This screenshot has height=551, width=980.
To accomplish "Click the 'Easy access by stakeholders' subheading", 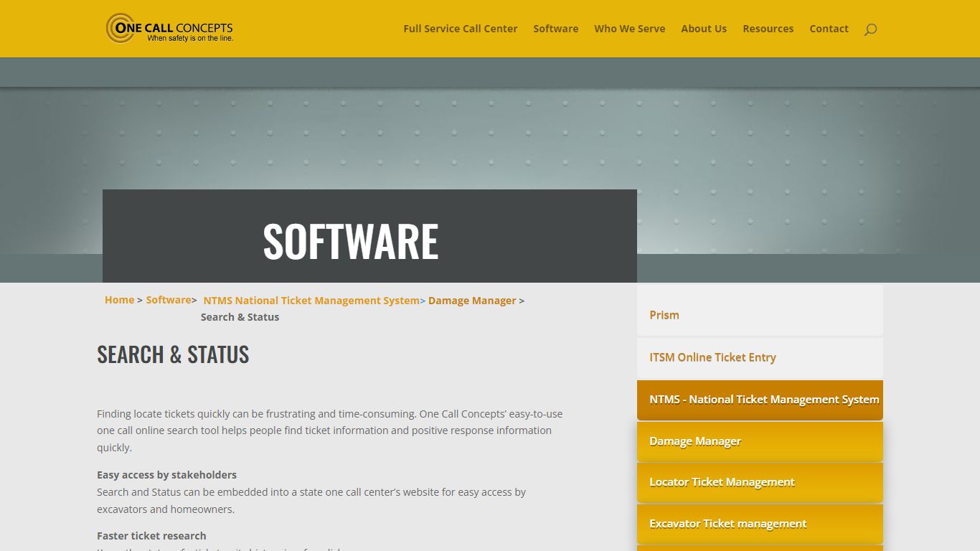I will (166, 475).
